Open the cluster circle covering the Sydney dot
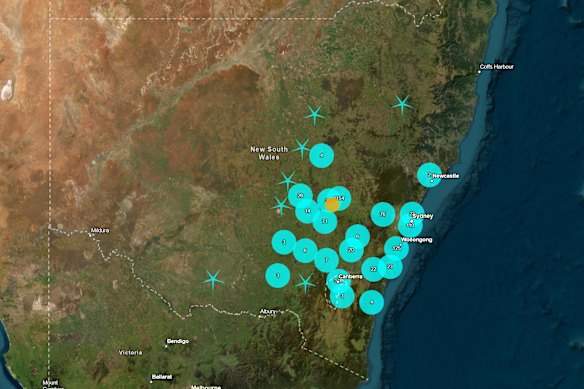 coord(412,214)
